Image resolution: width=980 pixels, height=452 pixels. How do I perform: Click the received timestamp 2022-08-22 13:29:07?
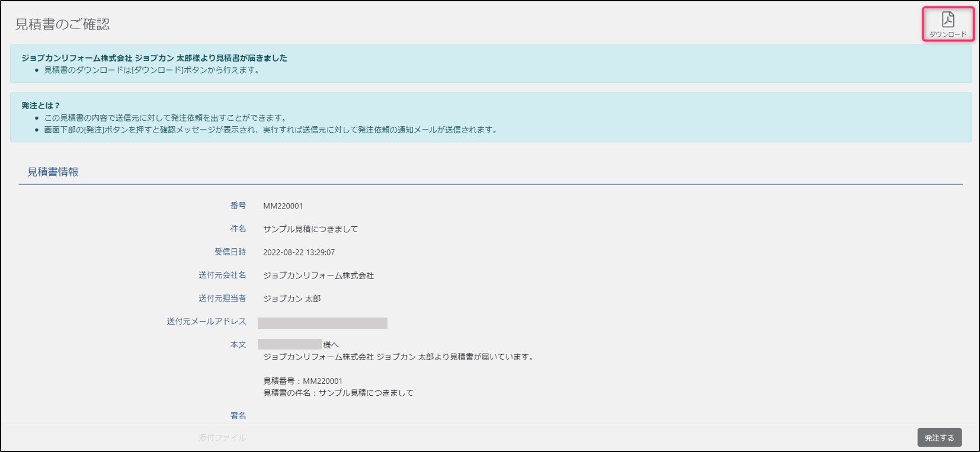(x=299, y=252)
